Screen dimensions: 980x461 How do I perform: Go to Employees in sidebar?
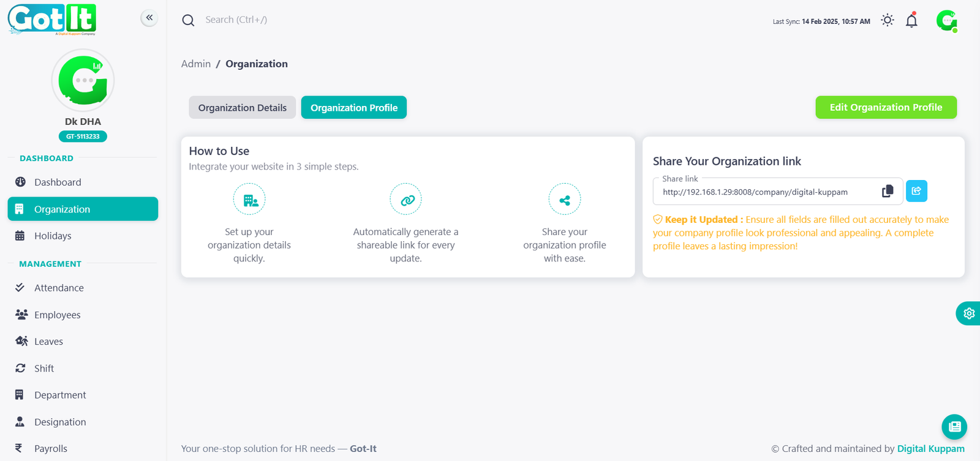coord(57,315)
